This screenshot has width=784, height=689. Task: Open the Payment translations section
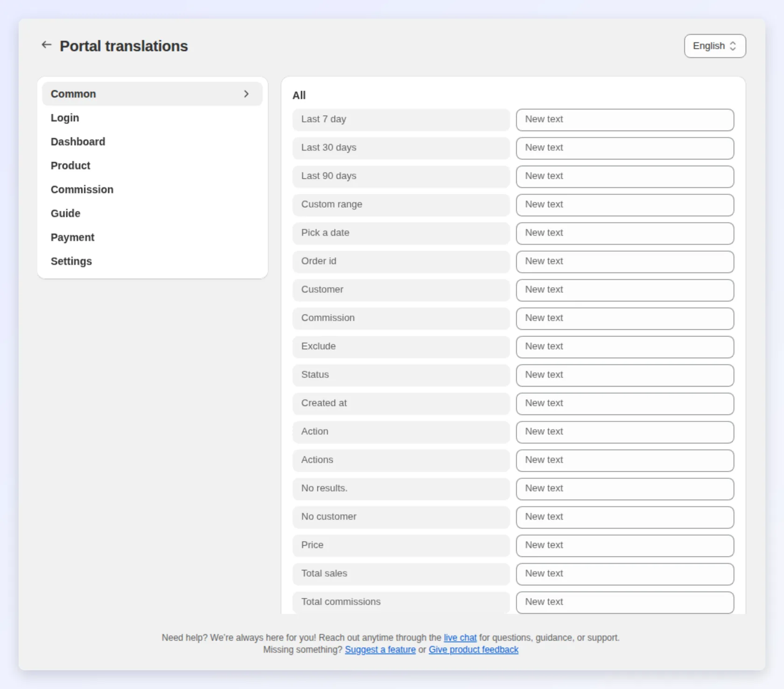(x=152, y=237)
